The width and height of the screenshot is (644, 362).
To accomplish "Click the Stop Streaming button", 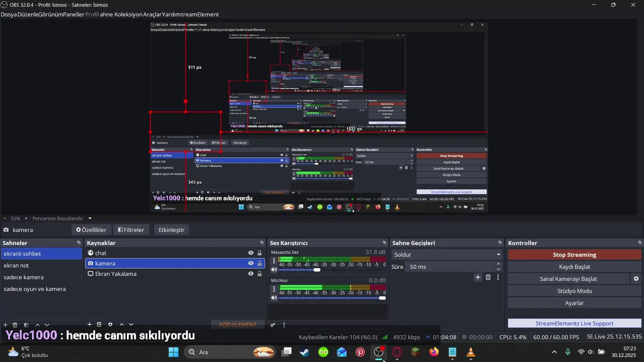I will click(574, 255).
